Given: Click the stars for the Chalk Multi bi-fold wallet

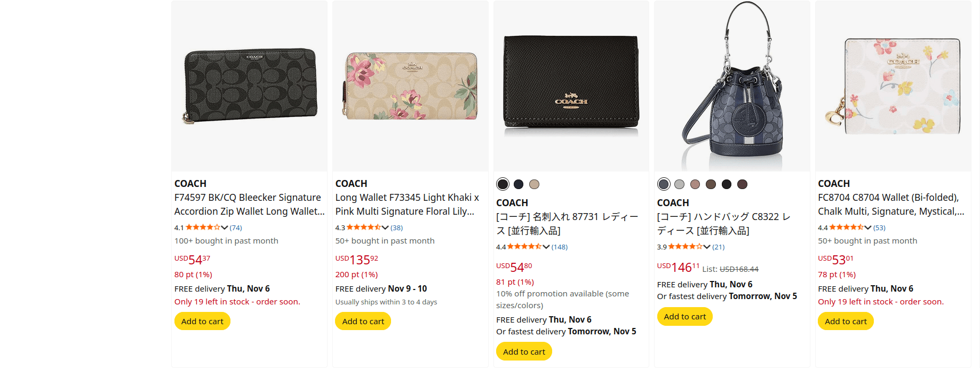Looking at the screenshot, I should [846, 228].
